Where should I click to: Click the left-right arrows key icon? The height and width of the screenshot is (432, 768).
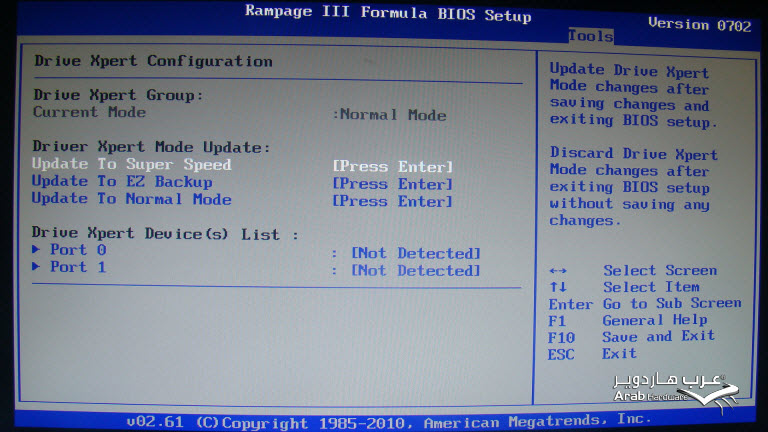point(558,271)
